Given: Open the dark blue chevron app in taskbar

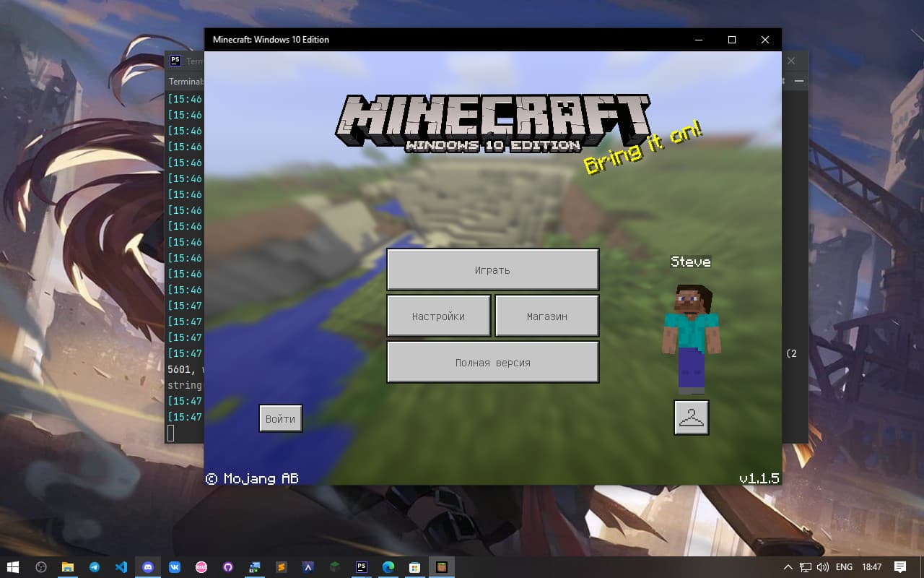Looking at the screenshot, I should coord(308,567).
